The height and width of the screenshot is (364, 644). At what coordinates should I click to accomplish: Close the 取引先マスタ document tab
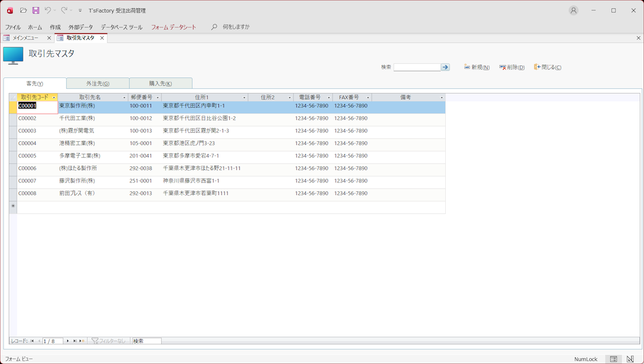[102, 38]
